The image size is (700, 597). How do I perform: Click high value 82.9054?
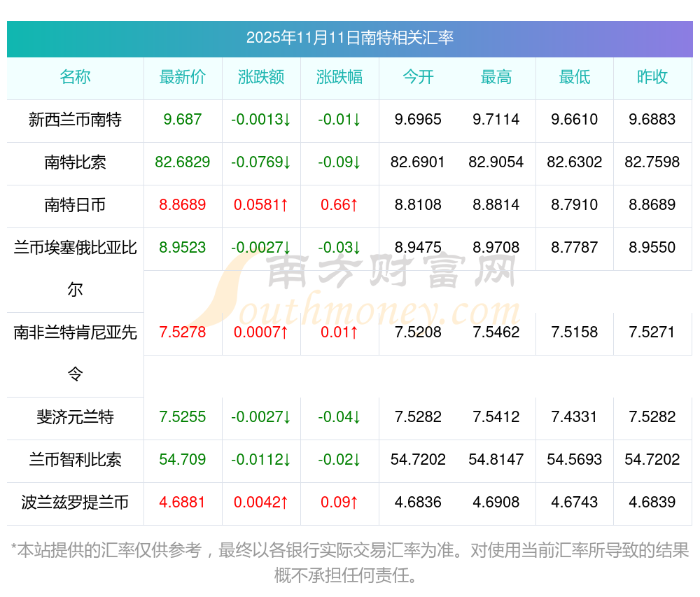point(496,162)
